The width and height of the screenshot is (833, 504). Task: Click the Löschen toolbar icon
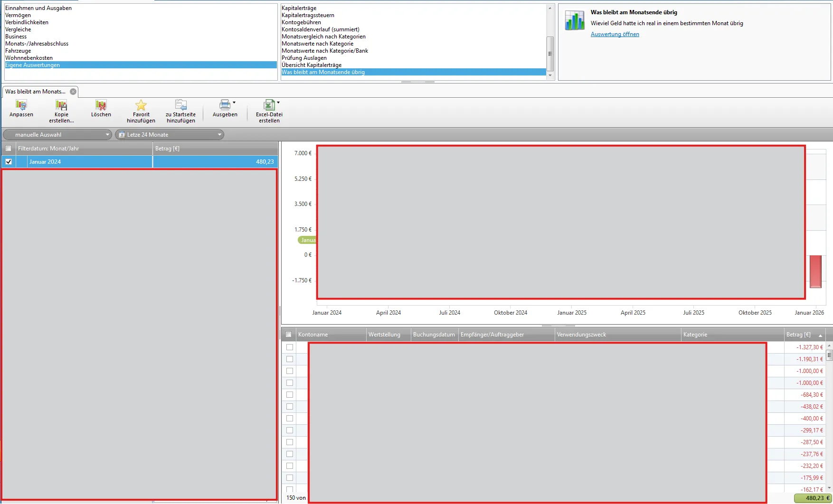[x=101, y=105]
